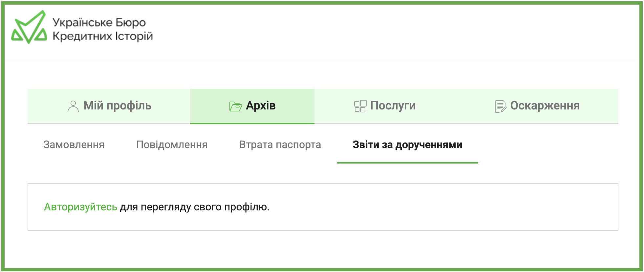Click the green checkmark logo icon
This screenshot has width=644, height=272.
(29, 28)
